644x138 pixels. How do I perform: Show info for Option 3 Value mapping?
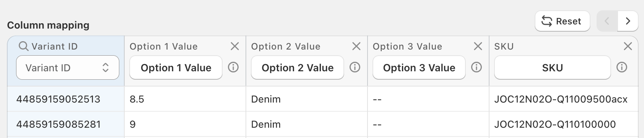pyautogui.click(x=476, y=67)
